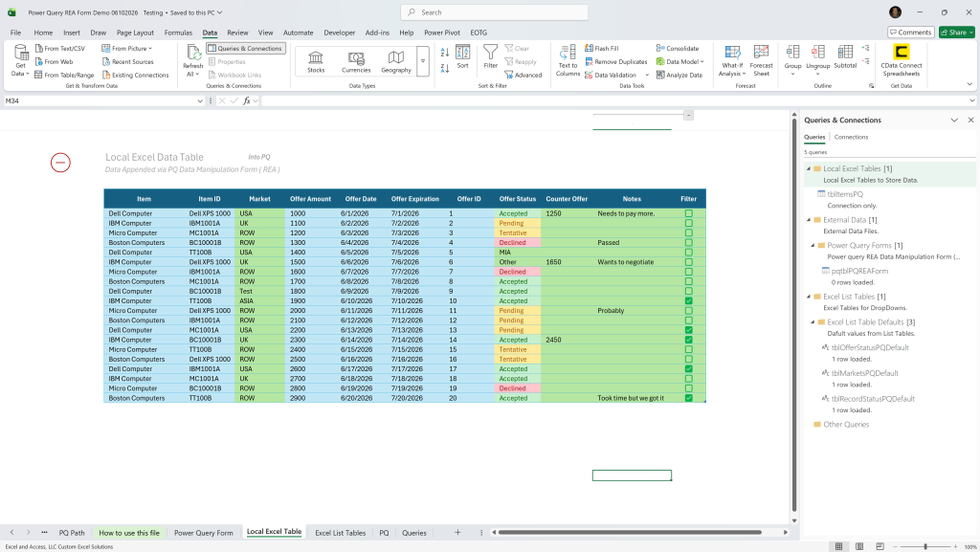Open the Formulas ribbon tab
The width and height of the screenshot is (980, 552).
(178, 33)
